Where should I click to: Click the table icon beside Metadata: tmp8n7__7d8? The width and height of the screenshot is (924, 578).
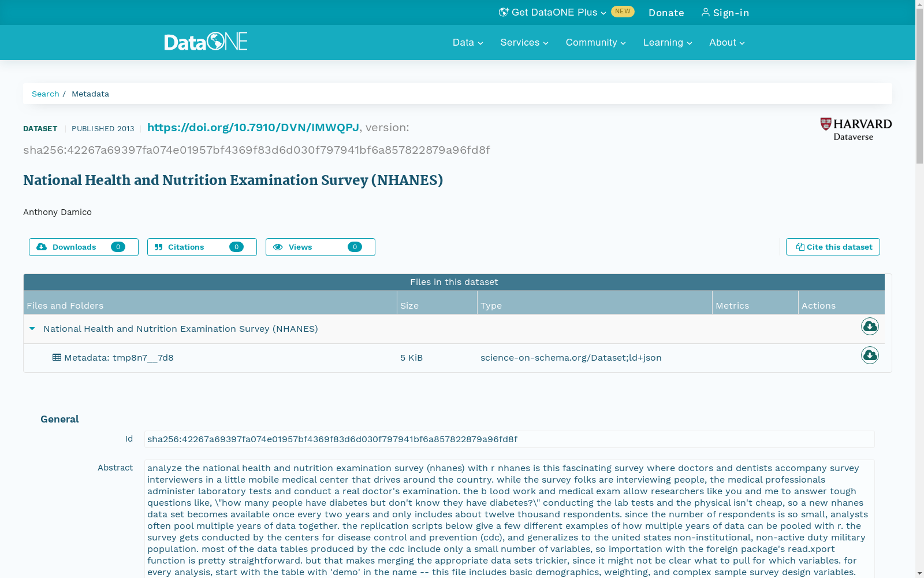57,357
